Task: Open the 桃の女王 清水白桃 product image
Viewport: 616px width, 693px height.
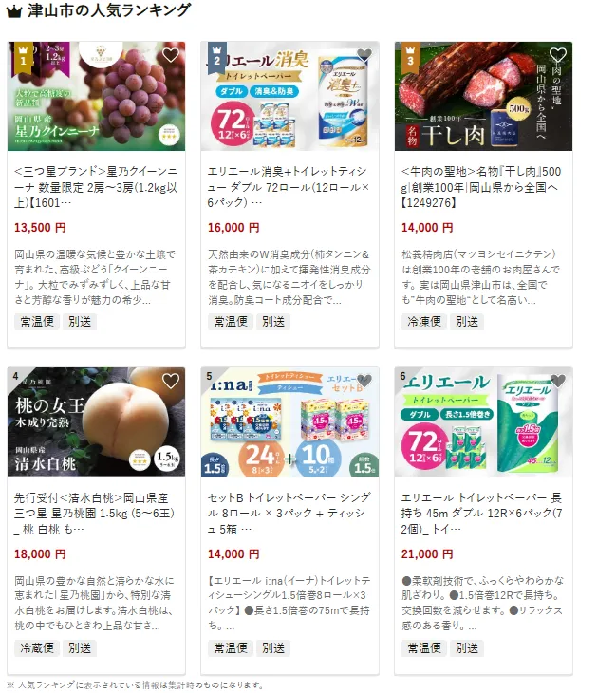Action: pos(96,421)
